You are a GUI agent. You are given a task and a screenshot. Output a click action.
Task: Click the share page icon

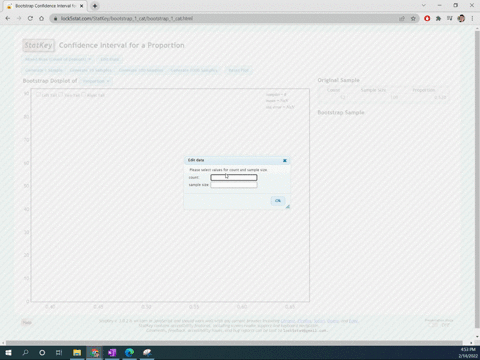click(402, 18)
